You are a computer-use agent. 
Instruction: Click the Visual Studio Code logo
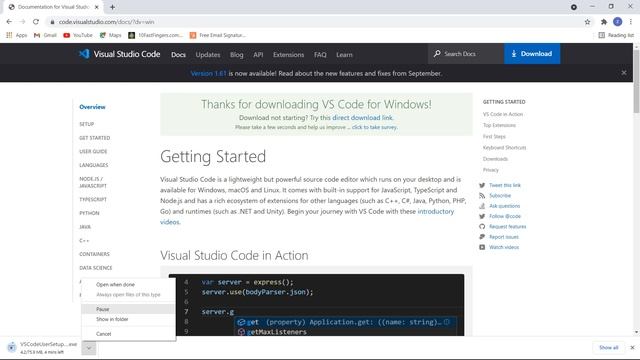point(119,54)
